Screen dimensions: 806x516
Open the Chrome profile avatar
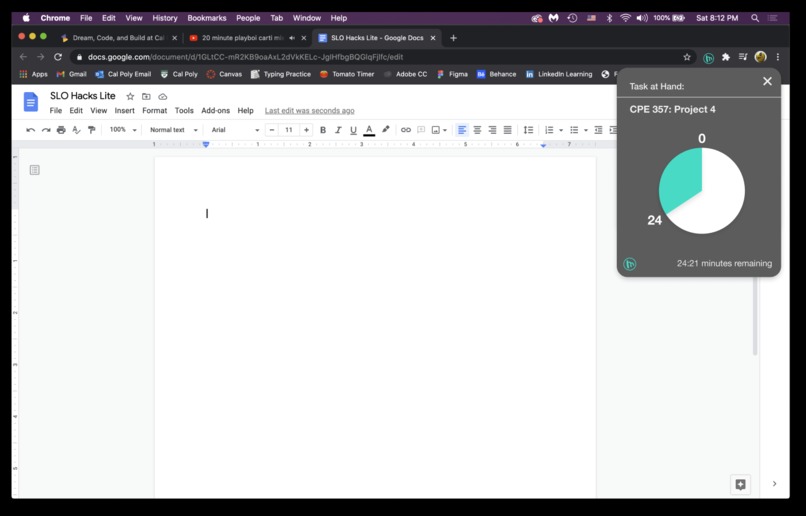pos(760,57)
